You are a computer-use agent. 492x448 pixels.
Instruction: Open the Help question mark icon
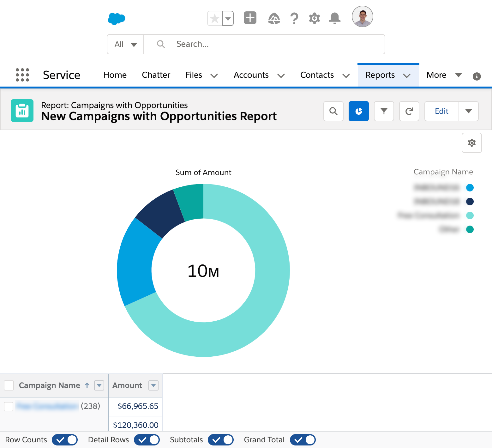tap(294, 18)
